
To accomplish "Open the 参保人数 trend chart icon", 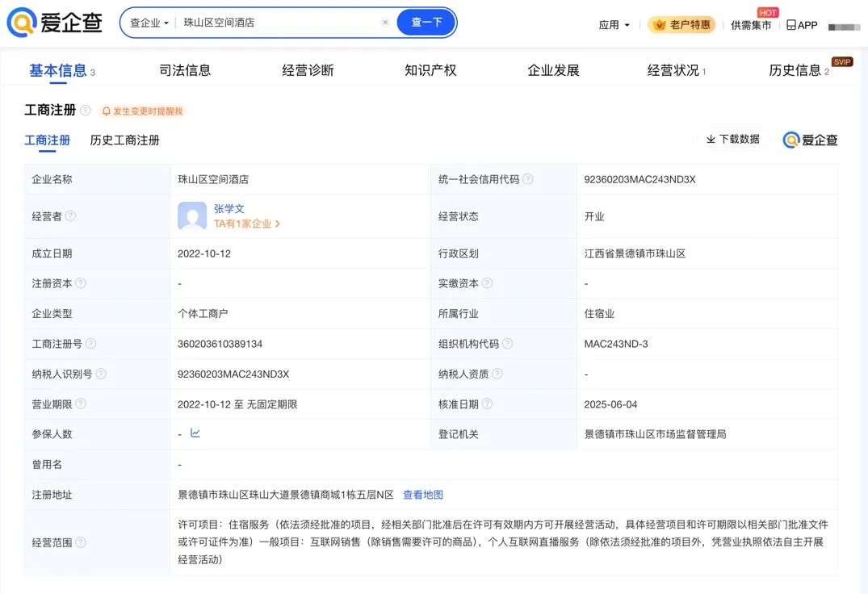I will click(x=195, y=433).
